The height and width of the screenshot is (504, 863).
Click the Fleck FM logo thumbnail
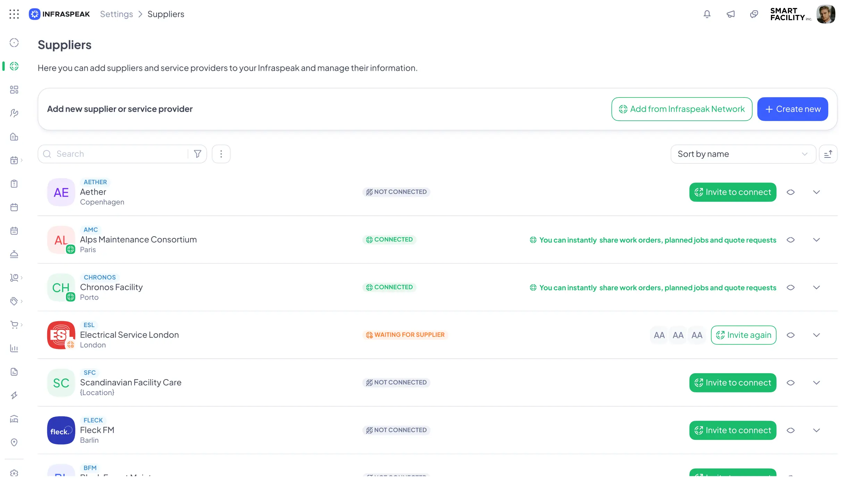point(61,430)
